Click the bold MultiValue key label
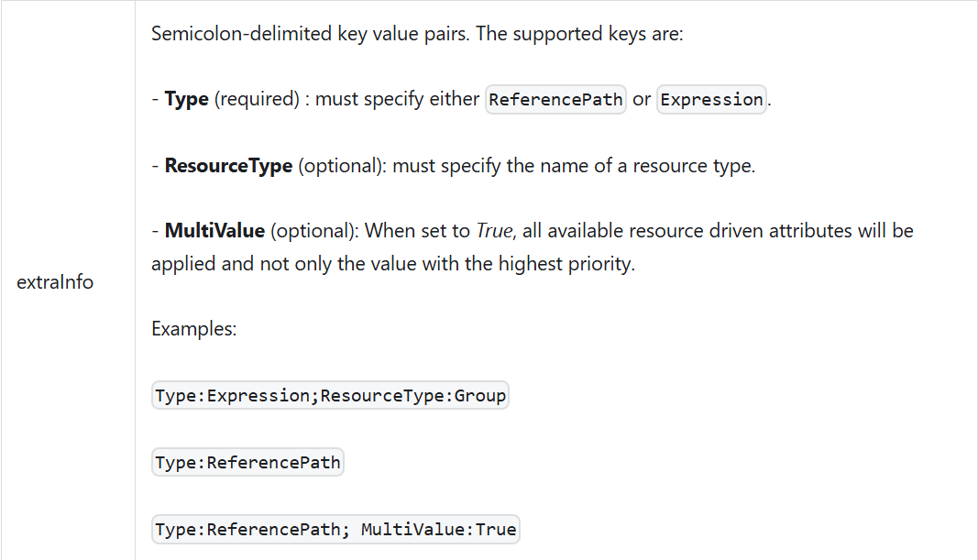 pos(214,231)
